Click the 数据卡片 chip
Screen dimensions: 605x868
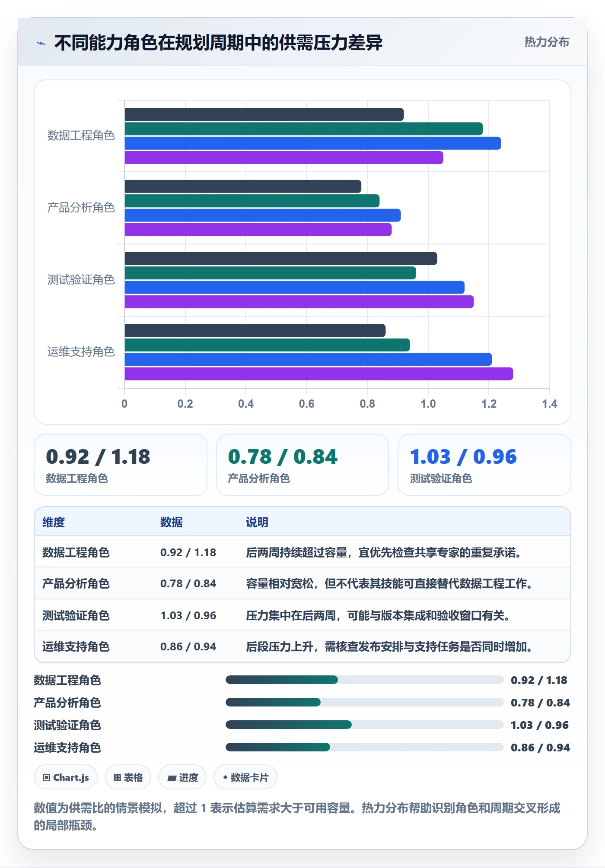pyautogui.click(x=245, y=777)
